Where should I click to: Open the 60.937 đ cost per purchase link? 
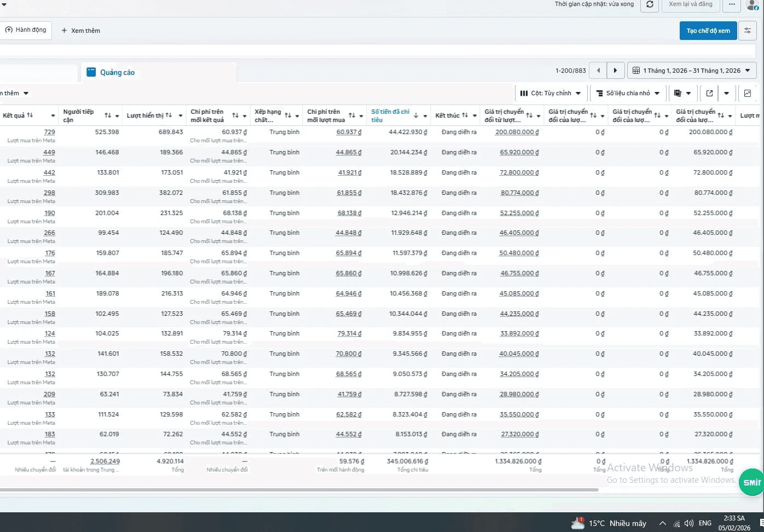click(x=349, y=132)
